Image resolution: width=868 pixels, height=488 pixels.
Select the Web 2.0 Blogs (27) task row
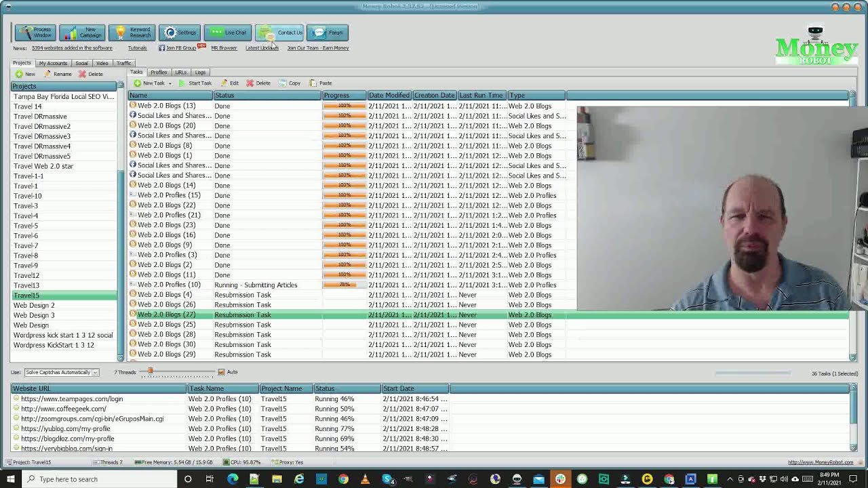click(x=488, y=314)
